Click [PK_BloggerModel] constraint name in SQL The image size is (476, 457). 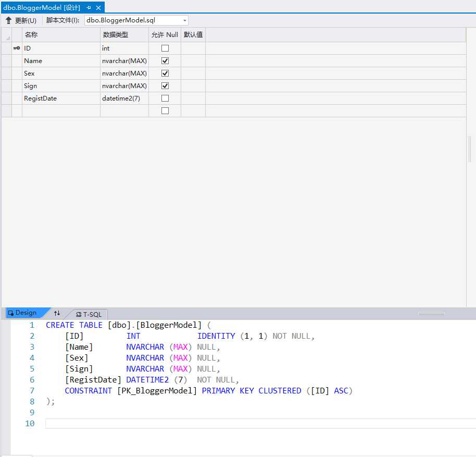(x=157, y=391)
